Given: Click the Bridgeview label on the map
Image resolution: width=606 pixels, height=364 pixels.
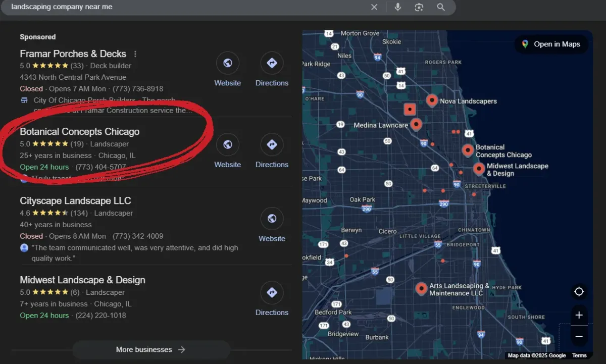Looking at the screenshot, I should (343, 334).
